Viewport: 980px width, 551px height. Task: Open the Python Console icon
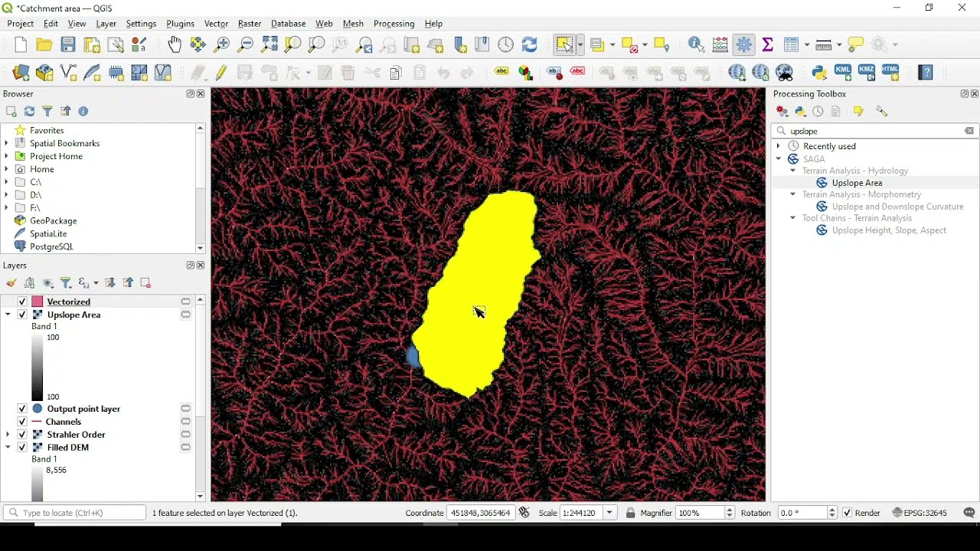point(820,73)
